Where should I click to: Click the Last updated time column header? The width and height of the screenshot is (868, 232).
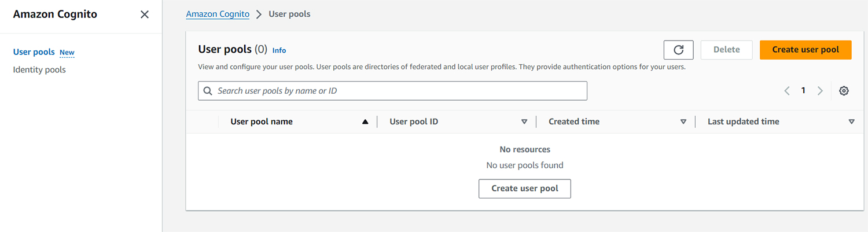click(x=744, y=121)
